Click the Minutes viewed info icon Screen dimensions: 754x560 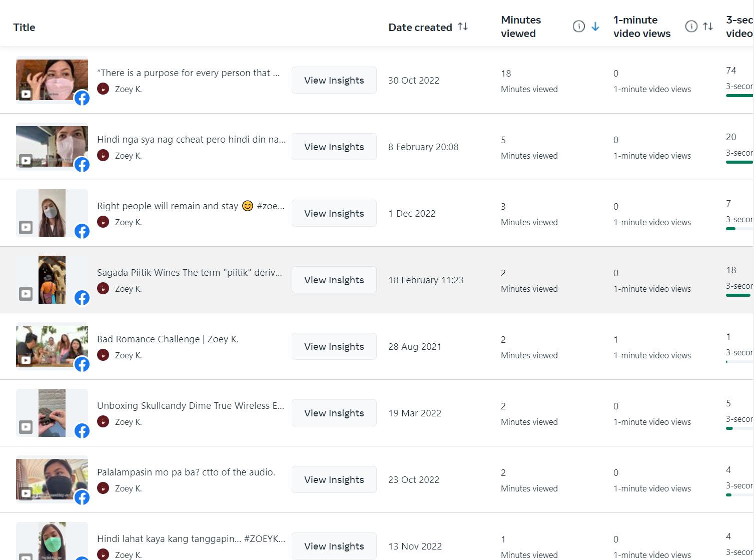(x=578, y=27)
